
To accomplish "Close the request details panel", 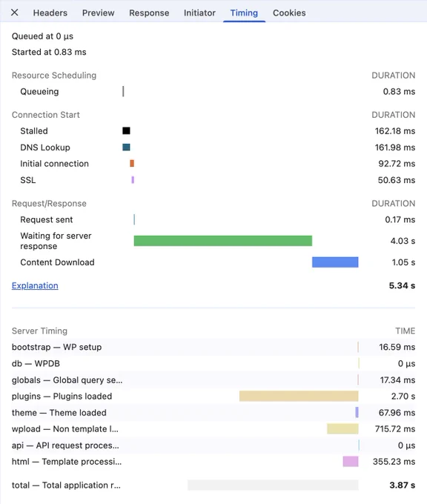I will pos(15,13).
